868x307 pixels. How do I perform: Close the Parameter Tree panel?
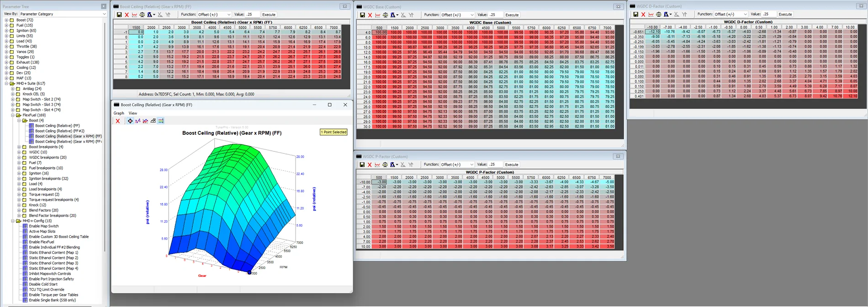coord(104,6)
